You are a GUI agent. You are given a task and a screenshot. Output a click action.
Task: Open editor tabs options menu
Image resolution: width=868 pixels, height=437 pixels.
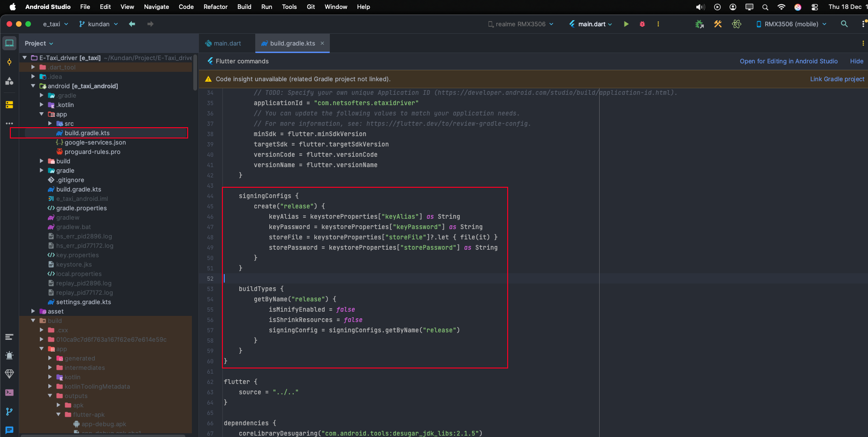pyautogui.click(x=863, y=43)
